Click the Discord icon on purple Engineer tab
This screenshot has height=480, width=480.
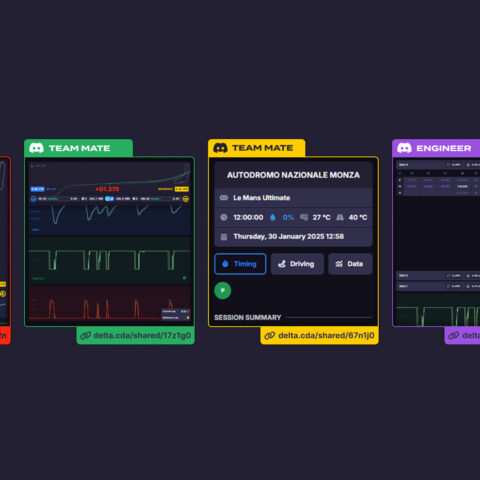coord(404,148)
